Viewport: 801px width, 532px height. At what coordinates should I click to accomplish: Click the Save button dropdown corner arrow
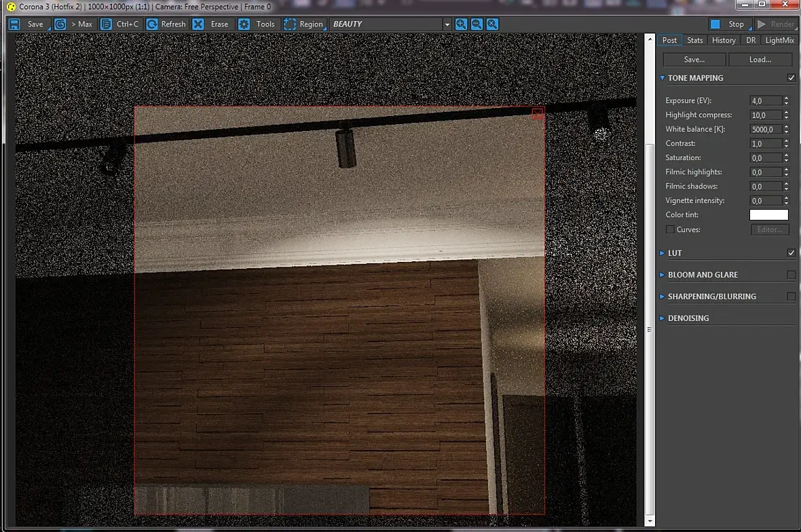click(49, 28)
